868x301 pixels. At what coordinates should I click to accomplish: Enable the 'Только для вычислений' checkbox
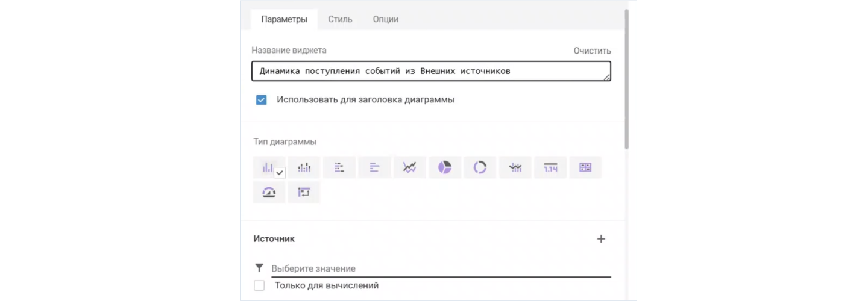tap(259, 285)
